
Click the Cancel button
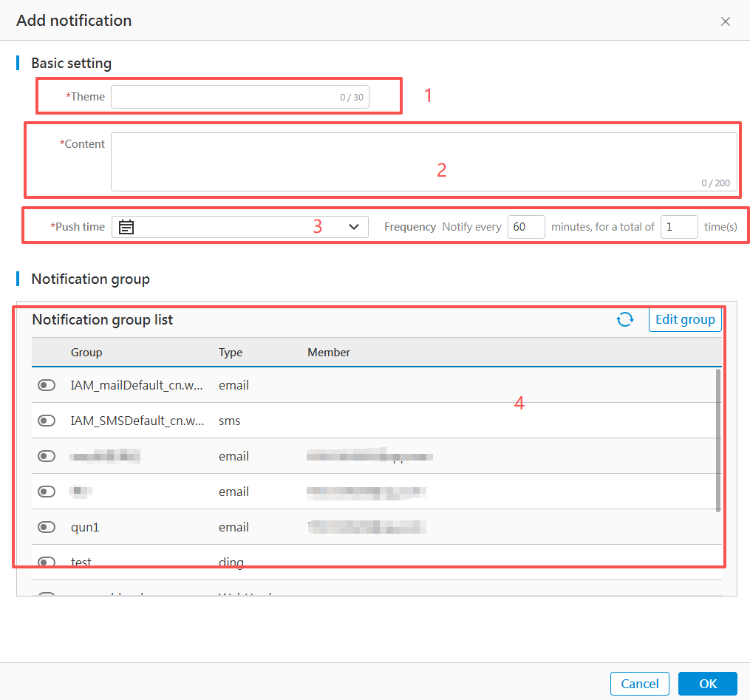pyautogui.click(x=639, y=684)
